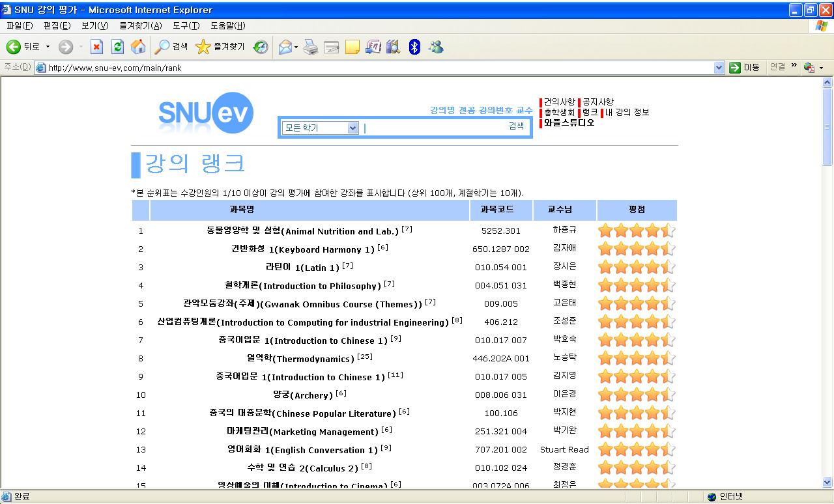Screen dimensions: 834x504
Task: Open the Bluetooth toolbar icon
Action: tap(414, 47)
